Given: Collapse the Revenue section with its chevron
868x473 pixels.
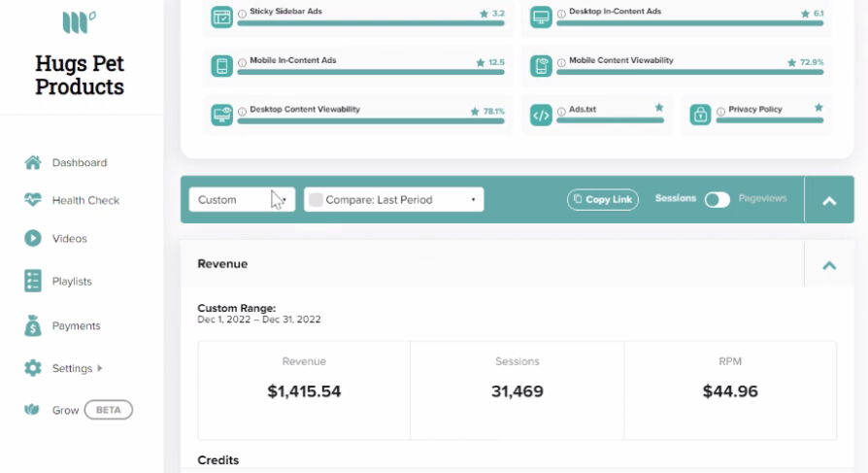Looking at the screenshot, I should click(829, 265).
